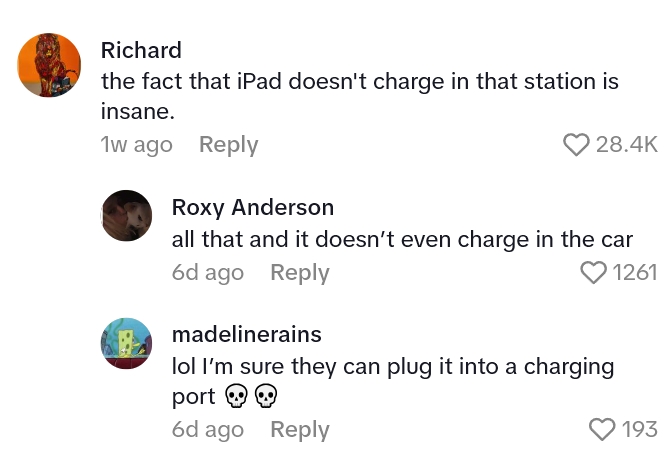Click the 1w ago timestamp
The image size is (664, 458).
coord(136,145)
